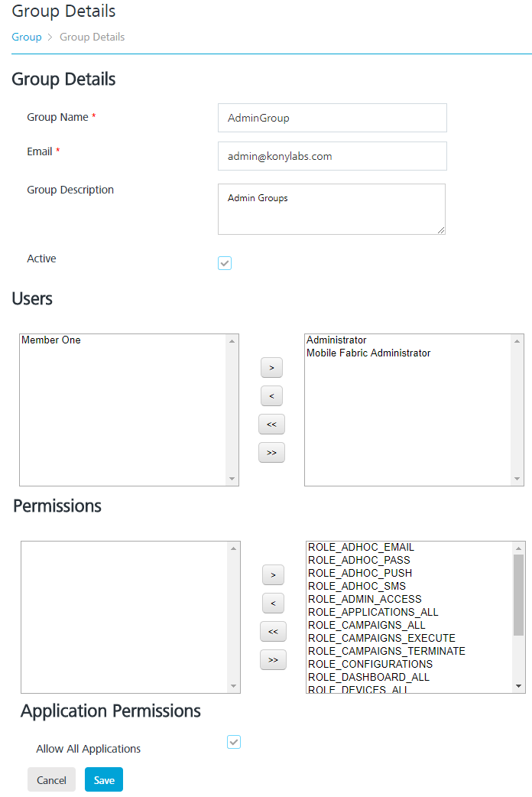
Task: Open the Group breadcrumb link
Action: tap(27, 37)
